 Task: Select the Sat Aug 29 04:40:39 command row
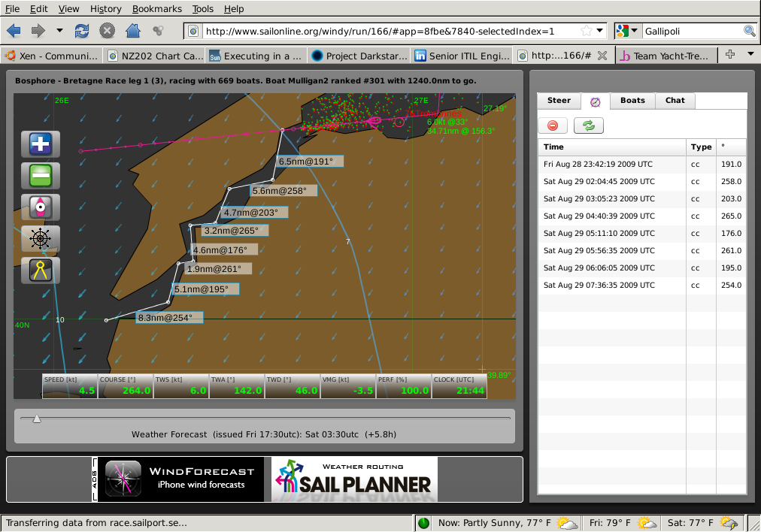tap(641, 216)
